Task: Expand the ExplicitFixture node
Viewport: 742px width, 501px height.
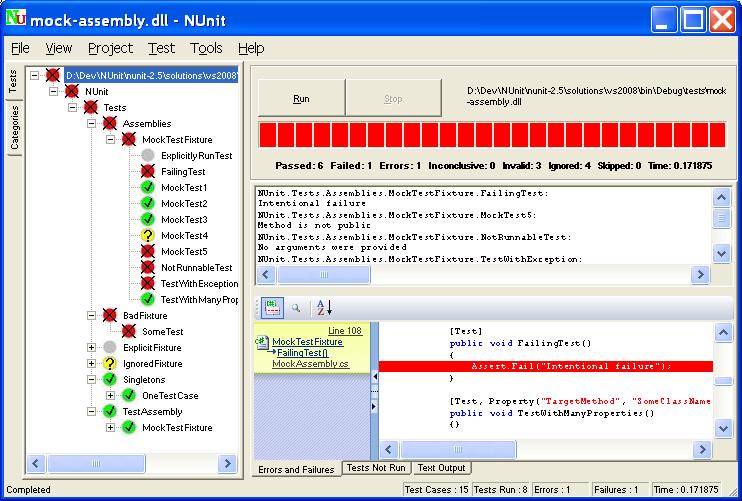Action: 91,347
